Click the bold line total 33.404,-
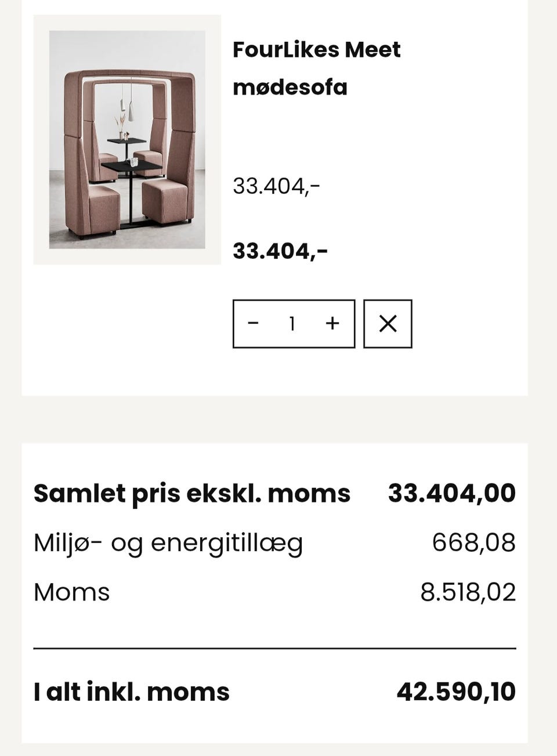The image size is (557, 756). 280,251
